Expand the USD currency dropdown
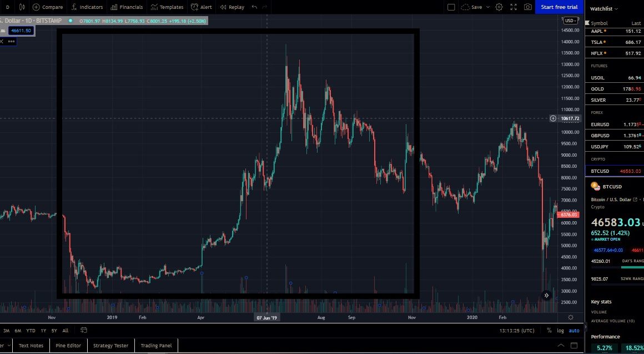The width and height of the screenshot is (644, 354). tap(570, 21)
